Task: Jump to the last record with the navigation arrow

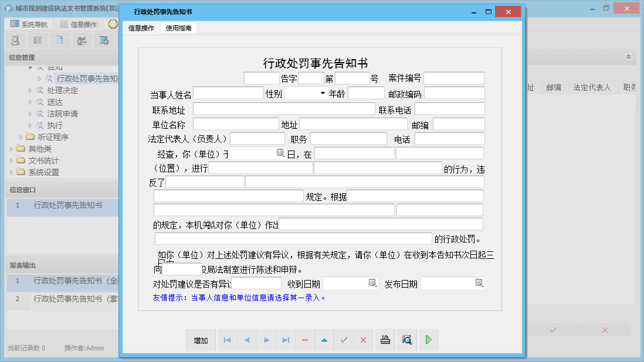Action: (286, 339)
